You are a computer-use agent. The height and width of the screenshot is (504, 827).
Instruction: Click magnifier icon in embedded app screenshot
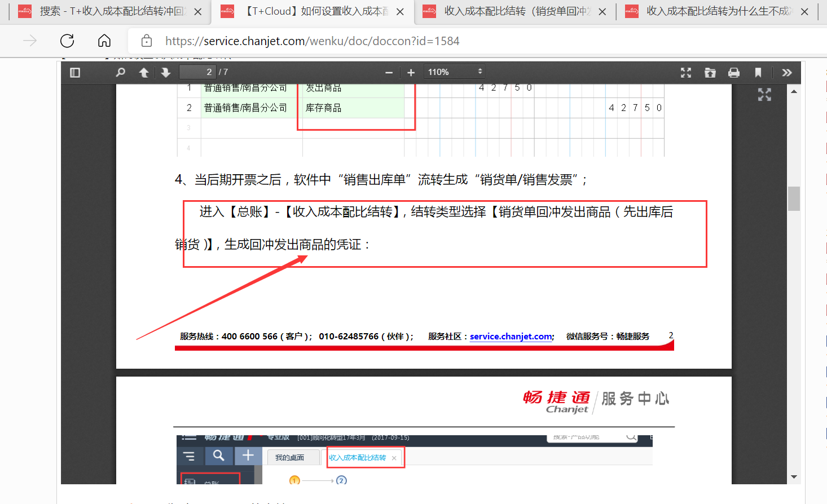click(218, 456)
